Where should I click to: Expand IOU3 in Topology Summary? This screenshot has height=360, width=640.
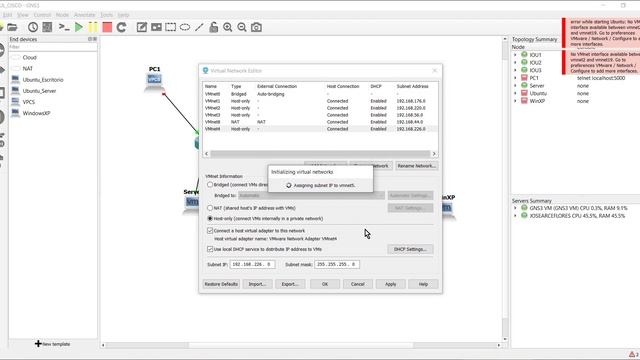coord(515,70)
